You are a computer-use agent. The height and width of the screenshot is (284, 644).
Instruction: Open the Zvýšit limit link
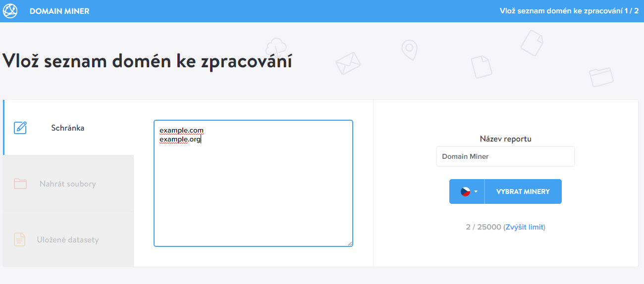pos(524,227)
